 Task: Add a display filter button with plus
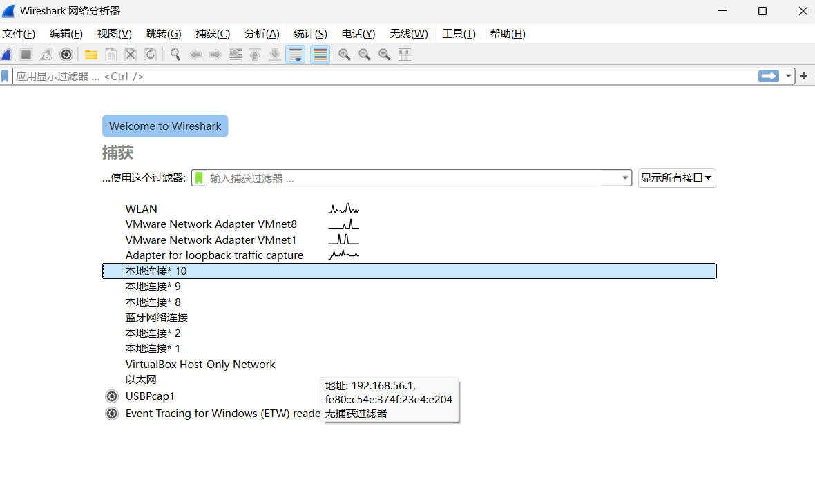tap(804, 77)
